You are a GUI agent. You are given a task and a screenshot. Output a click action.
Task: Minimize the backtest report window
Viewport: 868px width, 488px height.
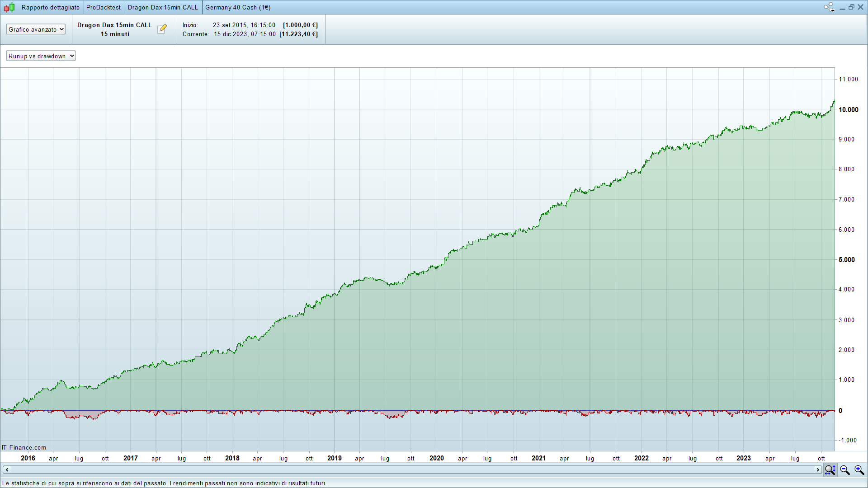pyautogui.click(x=842, y=8)
